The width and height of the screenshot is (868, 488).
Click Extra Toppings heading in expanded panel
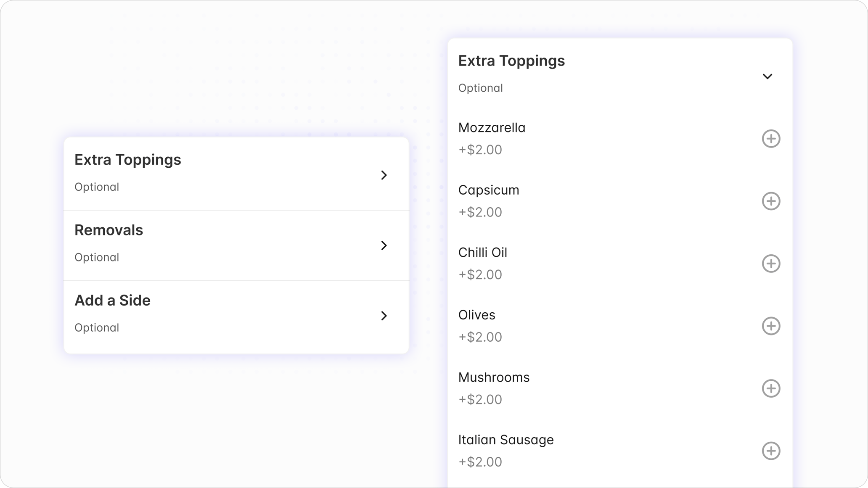click(x=511, y=61)
